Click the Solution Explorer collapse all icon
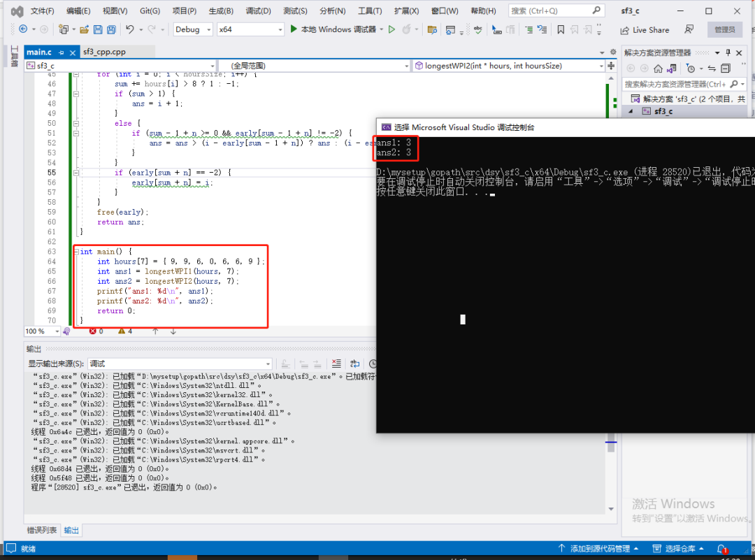This screenshot has height=560, width=755. (x=726, y=69)
